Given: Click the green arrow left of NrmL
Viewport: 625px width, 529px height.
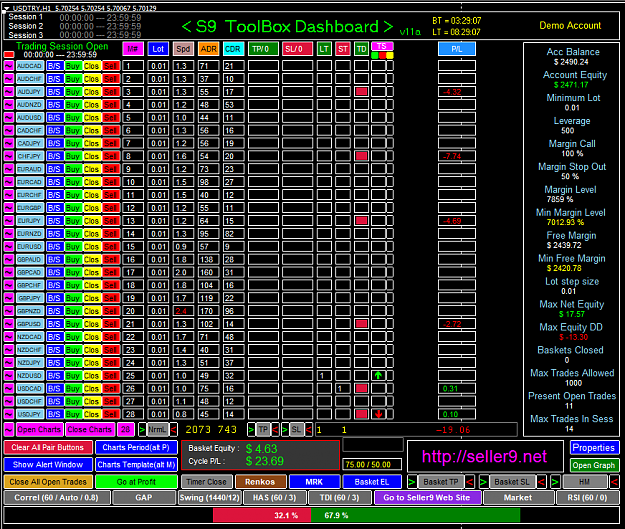Looking at the screenshot, I should pyautogui.click(x=142, y=430).
